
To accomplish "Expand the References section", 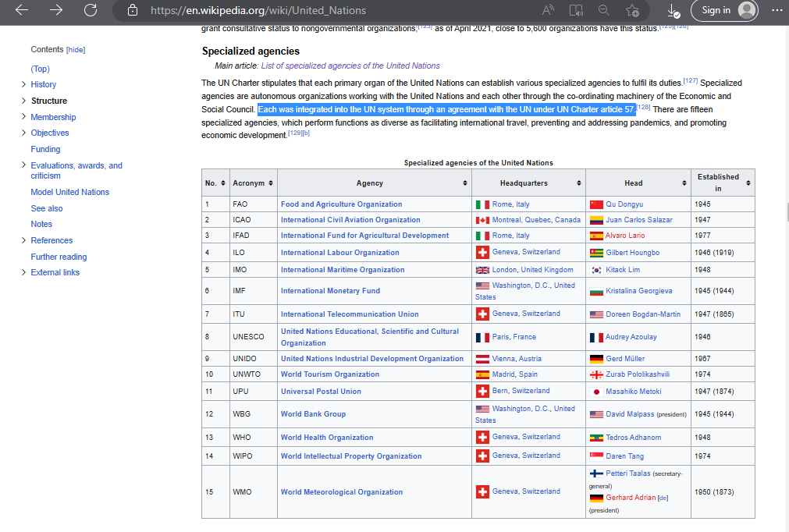I will (23, 240).
